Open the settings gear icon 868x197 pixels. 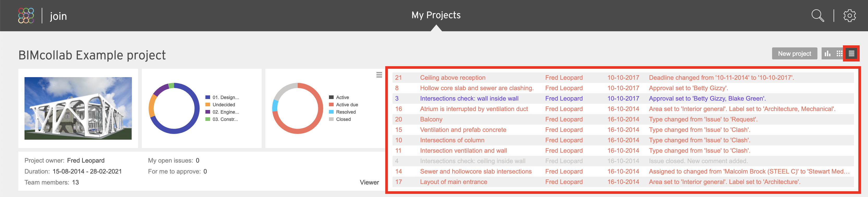coord(849,15)
